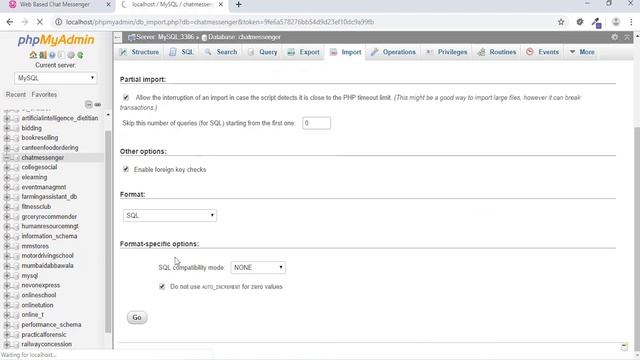Open the Current server MySQL dropdown

[x=56, y=78]
